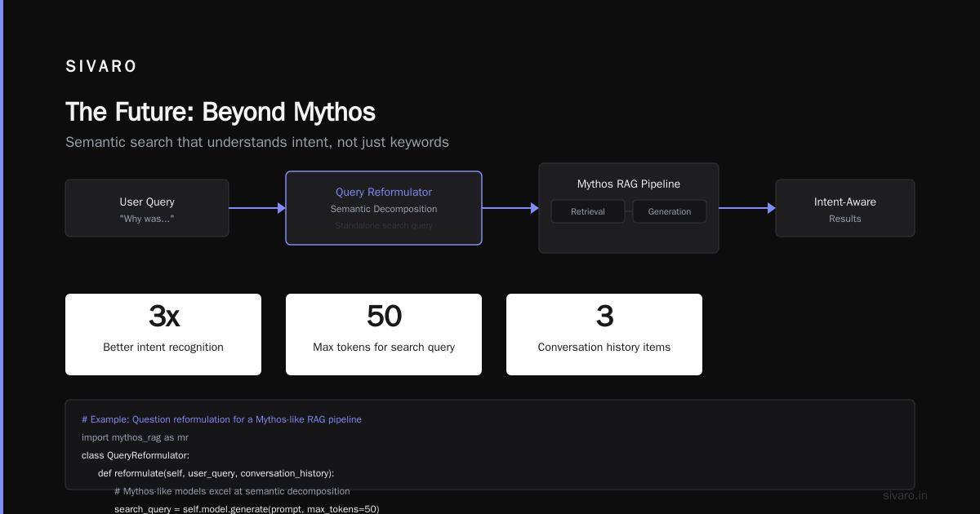
Task: Click the 'search_query = self.model.generate' line
Action: coord(247,509)
